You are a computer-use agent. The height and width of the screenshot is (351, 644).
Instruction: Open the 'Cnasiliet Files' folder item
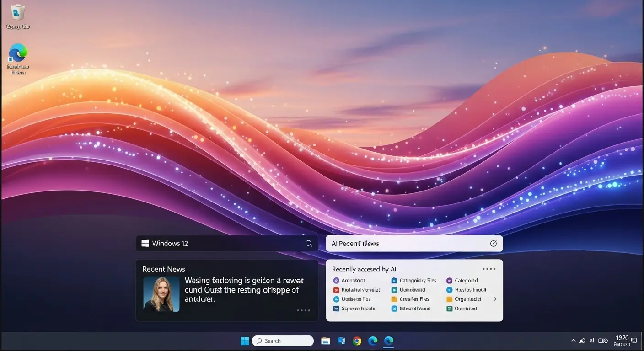pyautogui.click(x=410, y=299)
